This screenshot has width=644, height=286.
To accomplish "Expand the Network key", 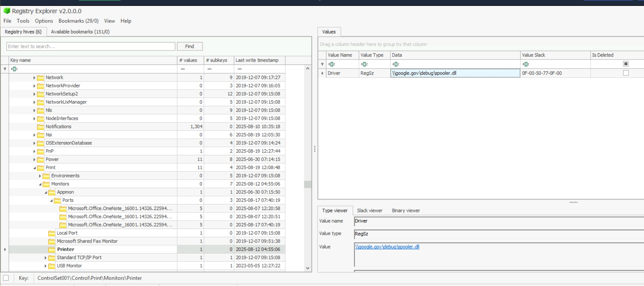I will [x=34, y=78].
